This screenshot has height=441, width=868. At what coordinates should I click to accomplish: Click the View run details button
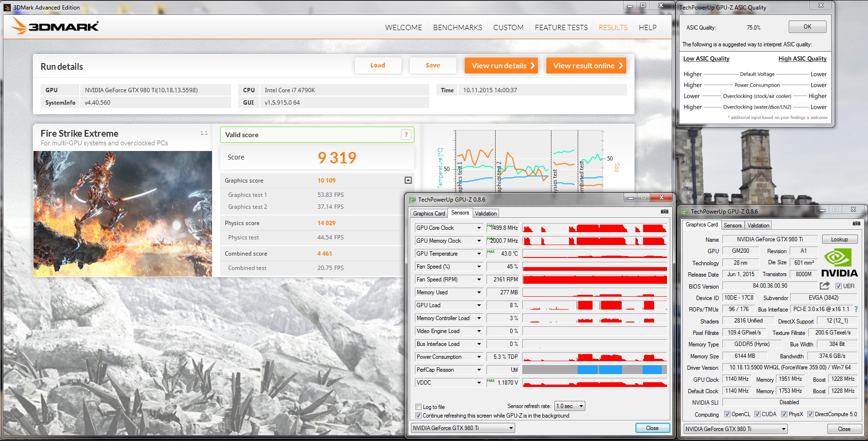point(501,65)
